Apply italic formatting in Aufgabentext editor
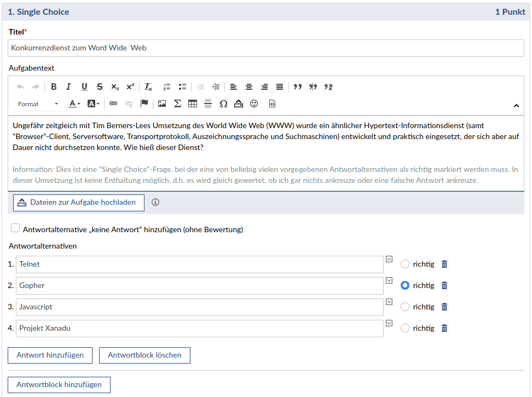532x397 pixels. (68, 87)
